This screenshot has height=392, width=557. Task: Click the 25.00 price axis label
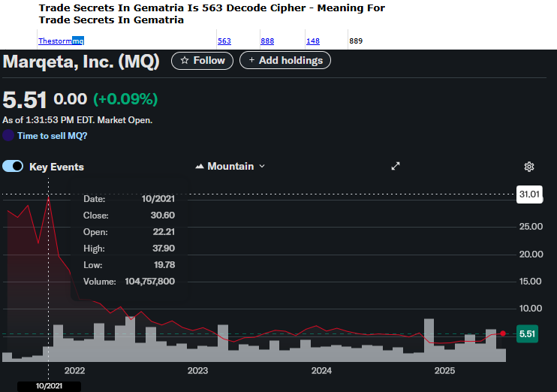point(531,227)
